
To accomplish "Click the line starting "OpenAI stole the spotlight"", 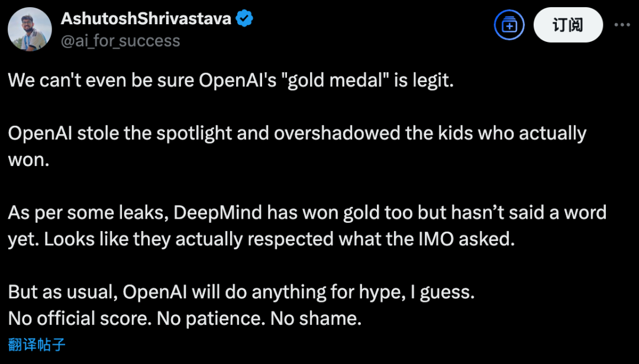I will pyautogui.click(x=297, y=133).
